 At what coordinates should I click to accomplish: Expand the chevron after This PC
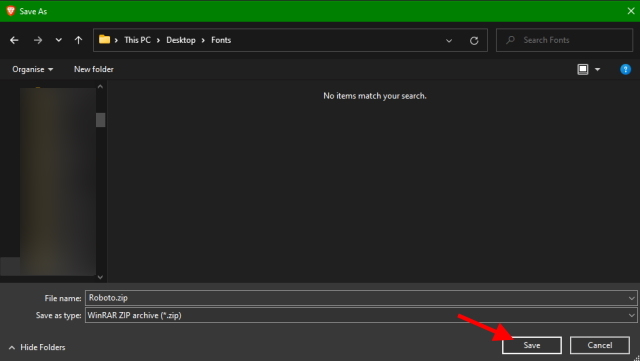pos(158,40)
